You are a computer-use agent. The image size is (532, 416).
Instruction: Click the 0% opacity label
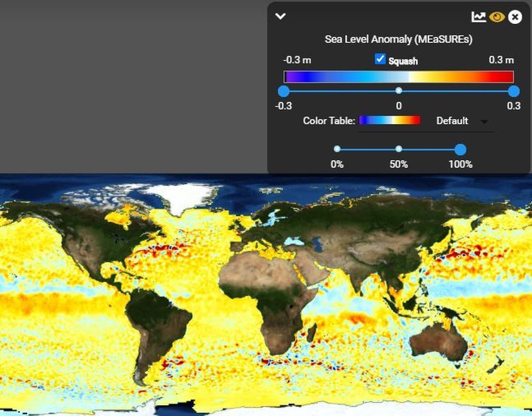pyautogui.click(x=337, y=165)
